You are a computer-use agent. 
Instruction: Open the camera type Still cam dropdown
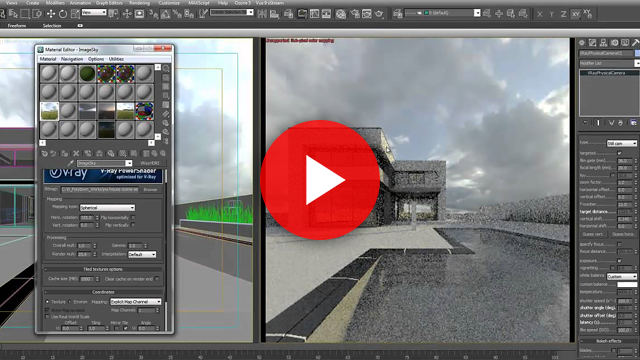[622, 143]
